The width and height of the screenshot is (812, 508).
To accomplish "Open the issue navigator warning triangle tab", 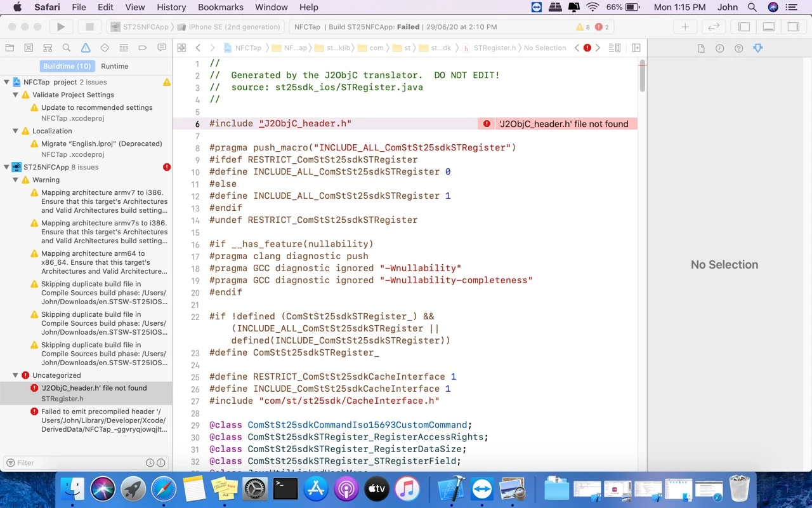I will pyautogui.click(x=86, y=48).
